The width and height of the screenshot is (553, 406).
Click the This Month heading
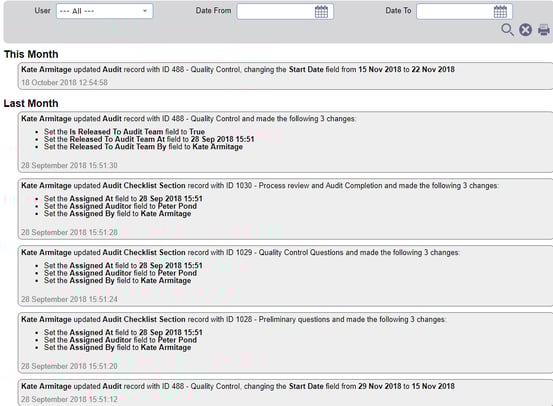pyautogui.click(x=31, y=54)
